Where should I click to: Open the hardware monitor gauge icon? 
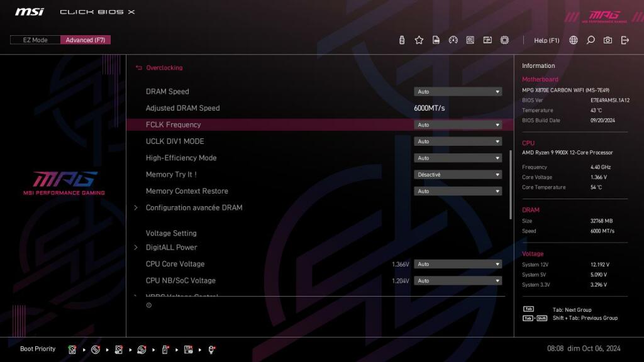453,40
